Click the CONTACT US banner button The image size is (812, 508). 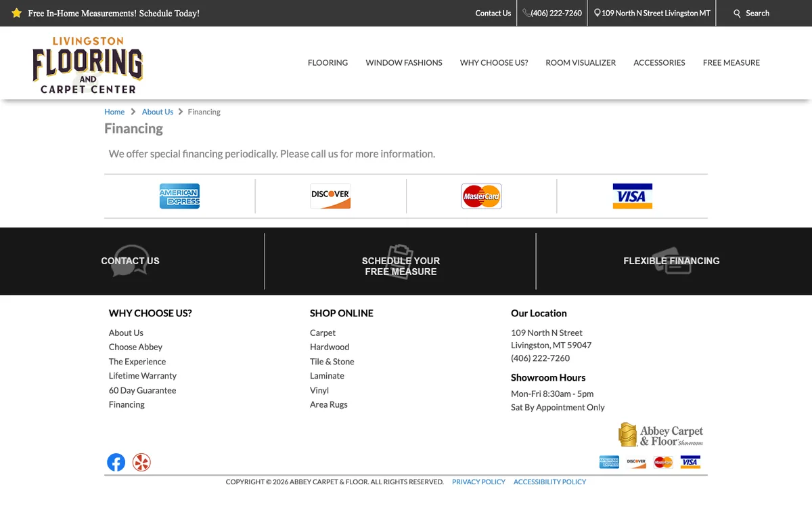130,261
